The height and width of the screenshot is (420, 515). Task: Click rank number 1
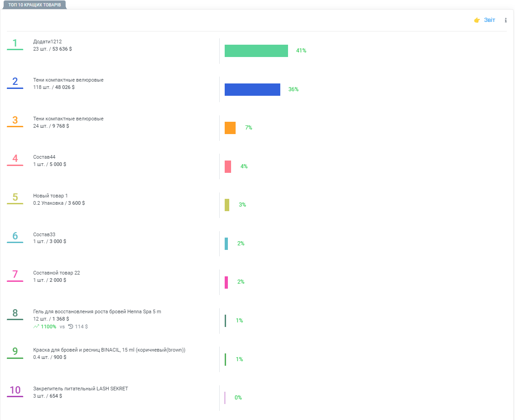[15, 43]
